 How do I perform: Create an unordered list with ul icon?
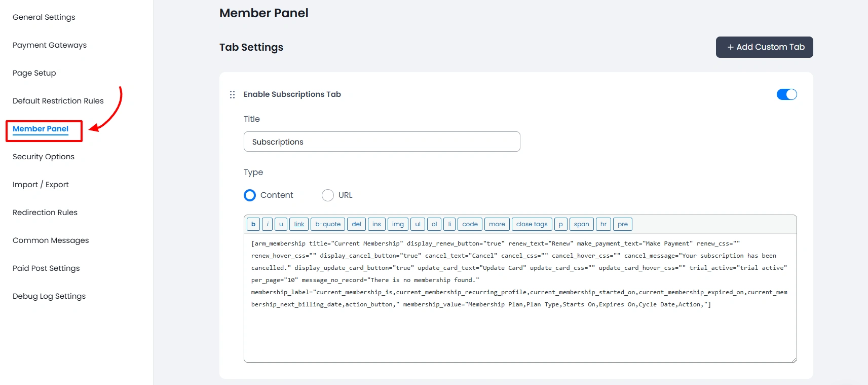pyautogui.click(x=418, y=224)
